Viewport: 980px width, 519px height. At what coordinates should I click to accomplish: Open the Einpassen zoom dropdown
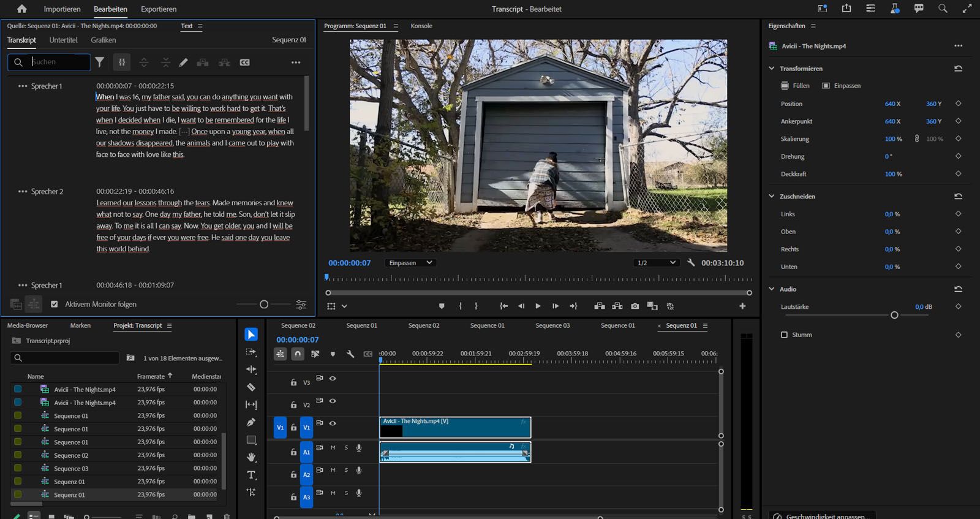click(x=410, y=263)
